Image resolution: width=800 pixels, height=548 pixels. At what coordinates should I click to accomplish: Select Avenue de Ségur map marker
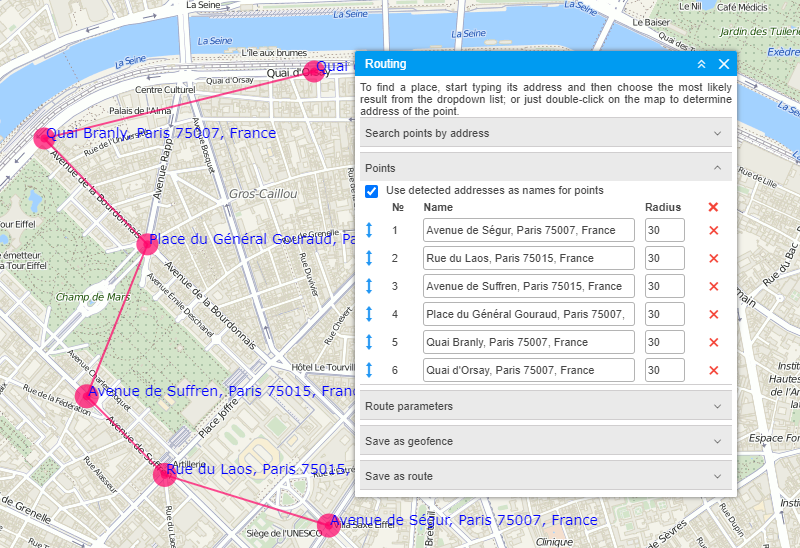[x=329, y=526]
